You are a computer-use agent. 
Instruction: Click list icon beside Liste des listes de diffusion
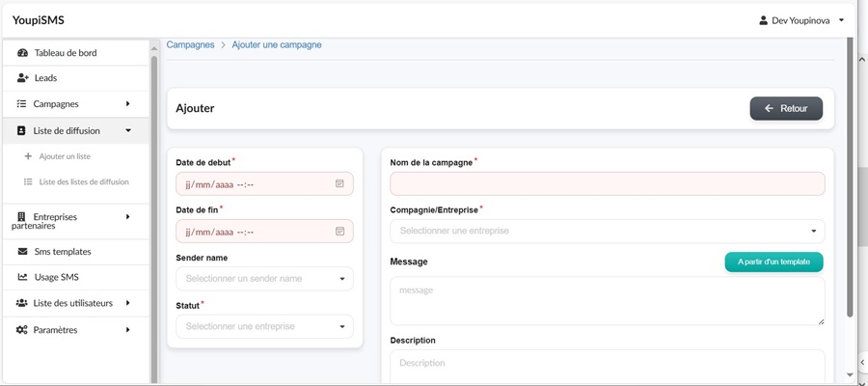[28, 181]
